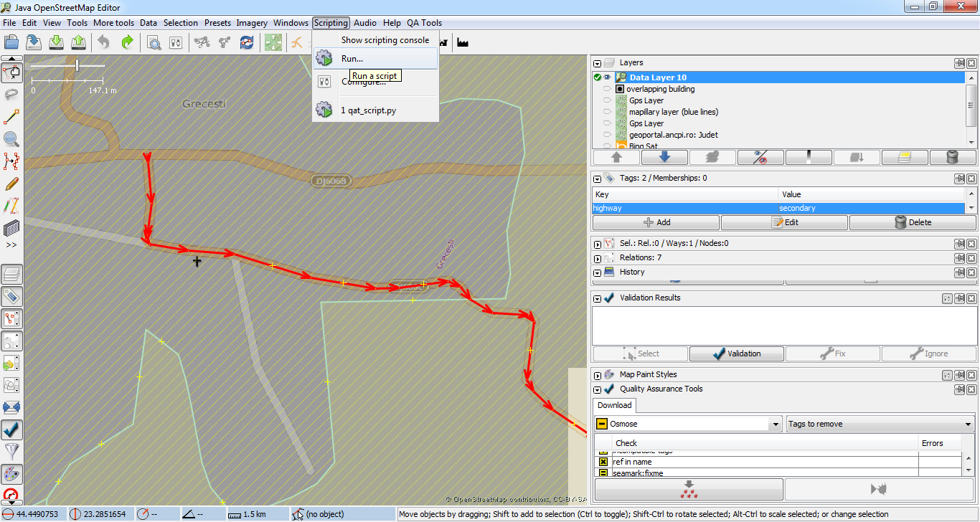Collapse the Layers panel

pos(598,63)
